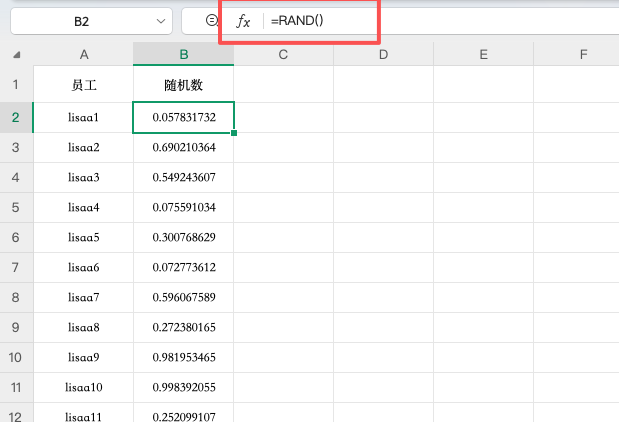Select row 5 header
The height and width of the screenshot is (422, 619).
pyautogui.click(x=16, y=207)
